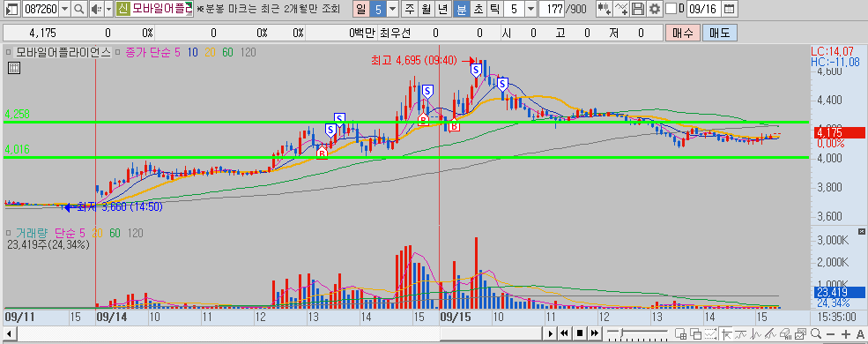Click the 거래량 volume legend label
The width and height of the screenshot is (868, 344).
point(32,233)
